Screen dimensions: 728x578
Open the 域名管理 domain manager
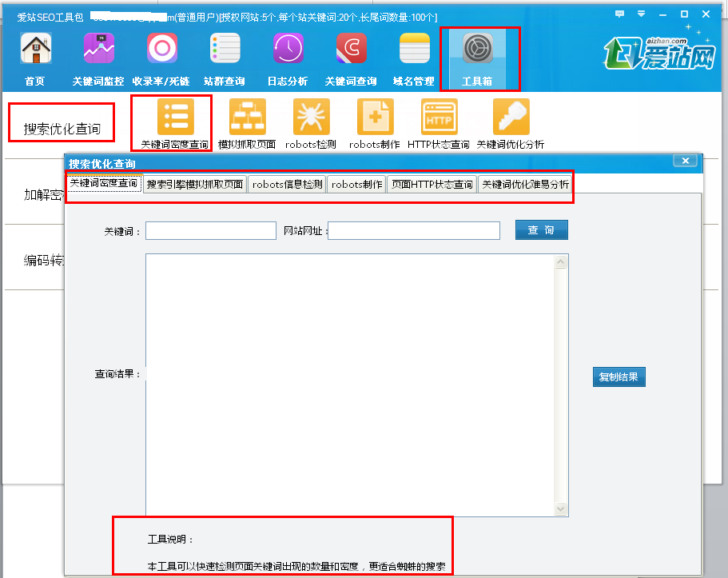pos(413,48)
